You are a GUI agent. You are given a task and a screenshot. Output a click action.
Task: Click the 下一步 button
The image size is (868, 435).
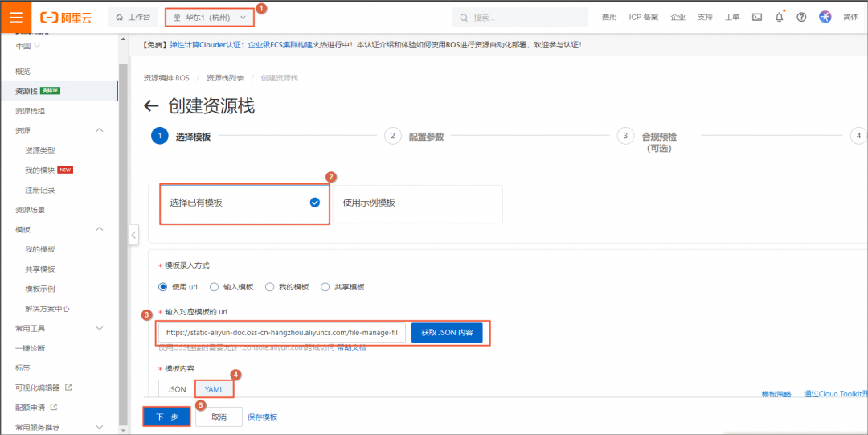point(166,417)
